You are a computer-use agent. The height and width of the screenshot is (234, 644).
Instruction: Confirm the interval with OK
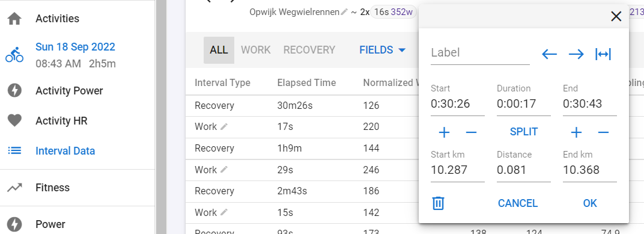590,203
